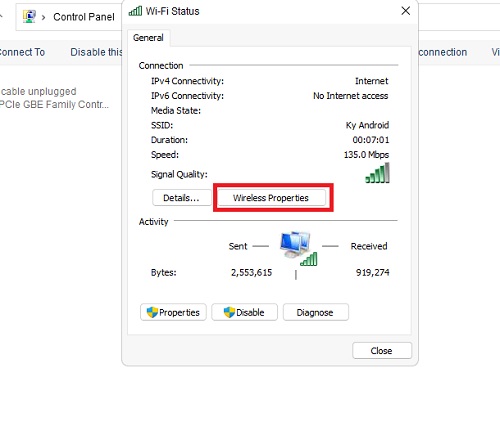The width and height of the screenshot is (500, 422).
Task: Click the network computers activity icon
Action: point(298,249)
